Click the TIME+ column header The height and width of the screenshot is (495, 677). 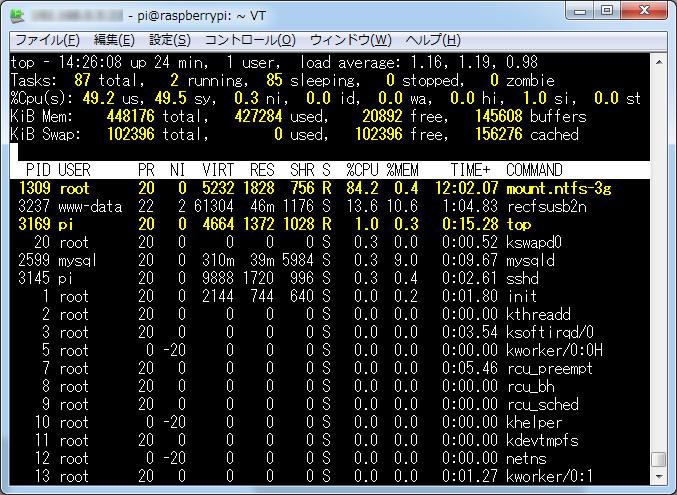[x=470, y=170]
